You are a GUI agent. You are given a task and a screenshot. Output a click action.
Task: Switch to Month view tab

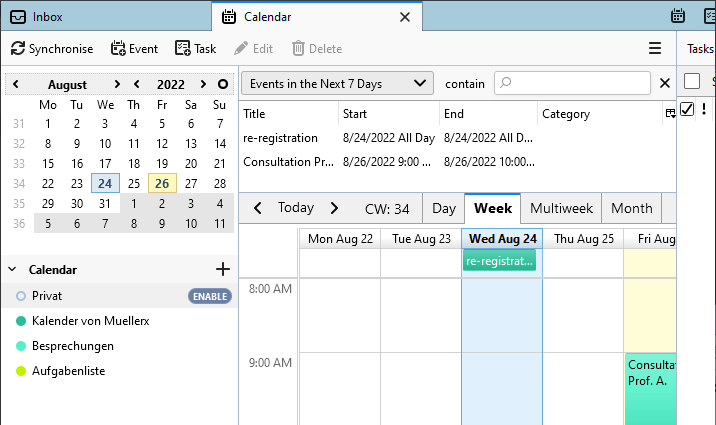point(631,208)
